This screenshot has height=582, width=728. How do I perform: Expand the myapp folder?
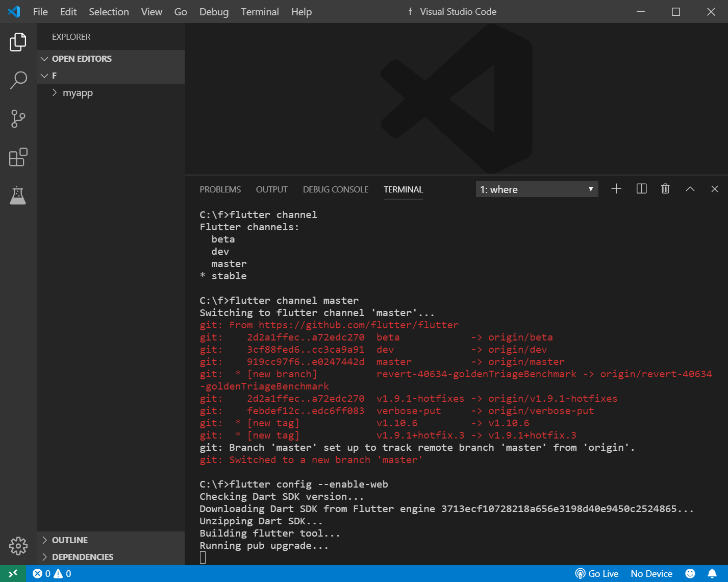point(78,93)
